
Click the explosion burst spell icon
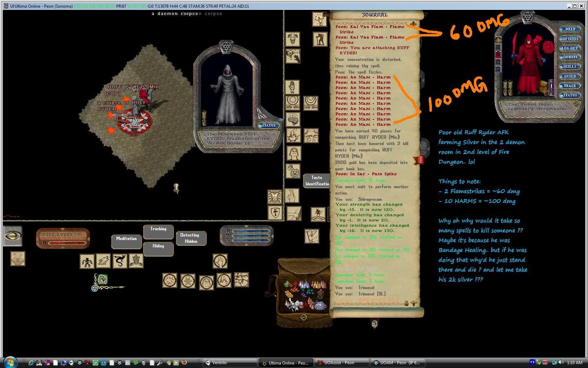[293, 136]
